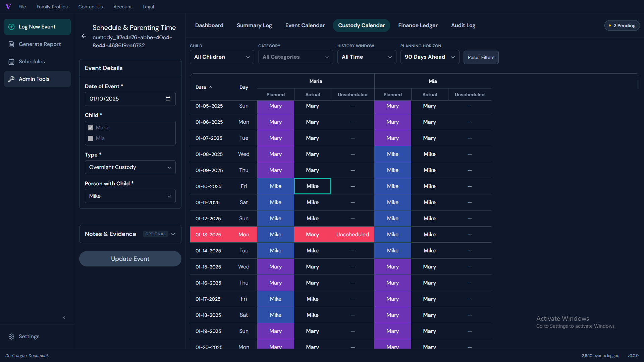Image resolution: width=644 pixels, height=362 pixels.
Task: Open the Settings gear icon
Action: (x=11, y=337)
